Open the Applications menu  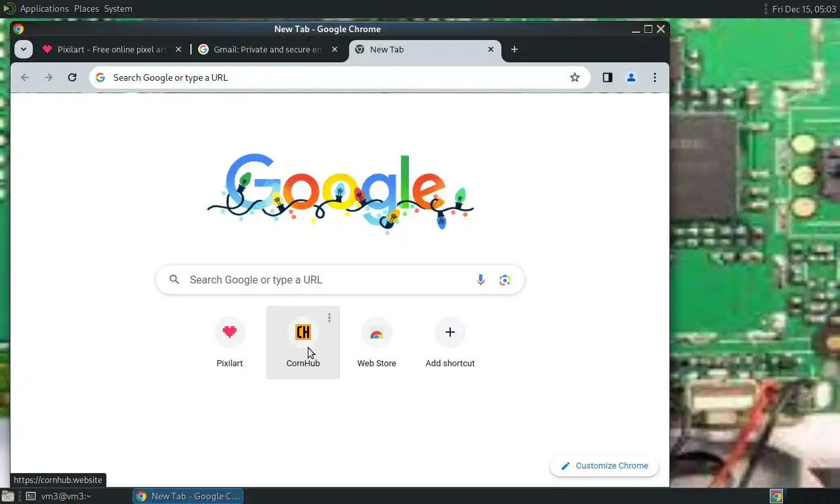(x=44, y=9)
